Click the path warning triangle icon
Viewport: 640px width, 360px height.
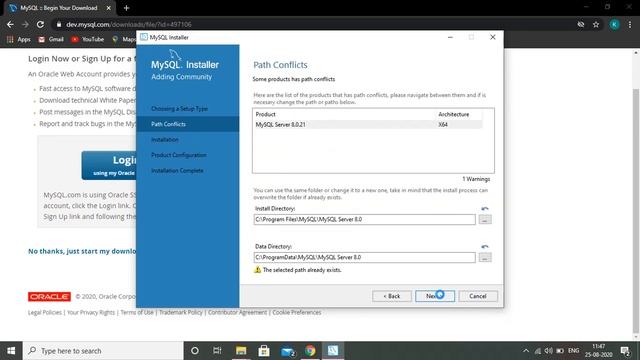[x=258, y=270]
